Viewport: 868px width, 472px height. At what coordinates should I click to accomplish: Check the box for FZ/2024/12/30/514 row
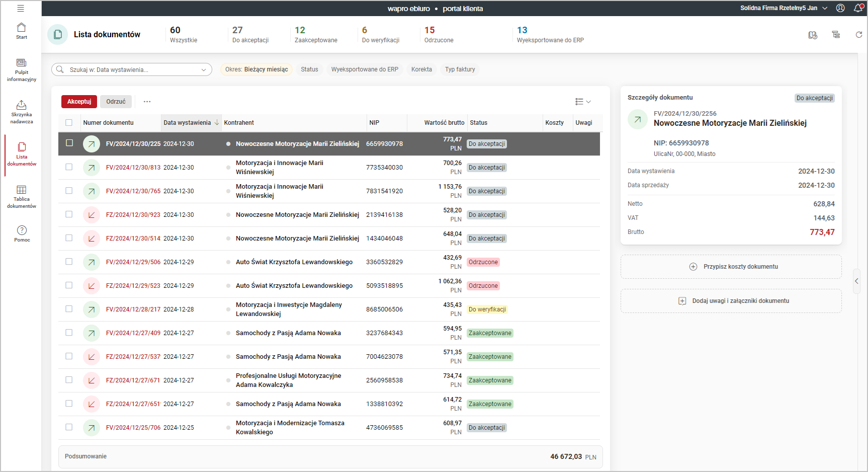pyautogui.click(x=69, y=238)
